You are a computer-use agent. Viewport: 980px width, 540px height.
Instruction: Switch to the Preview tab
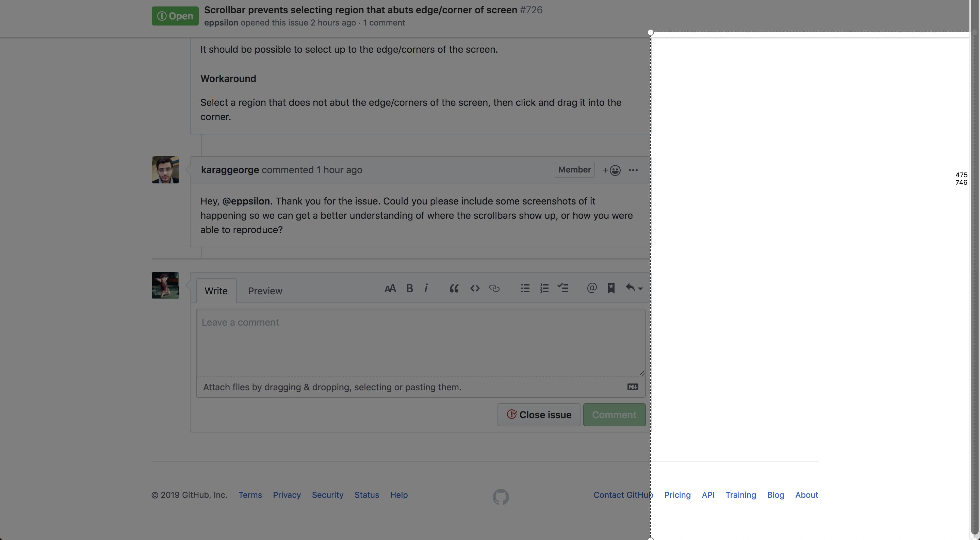[265, 291]
